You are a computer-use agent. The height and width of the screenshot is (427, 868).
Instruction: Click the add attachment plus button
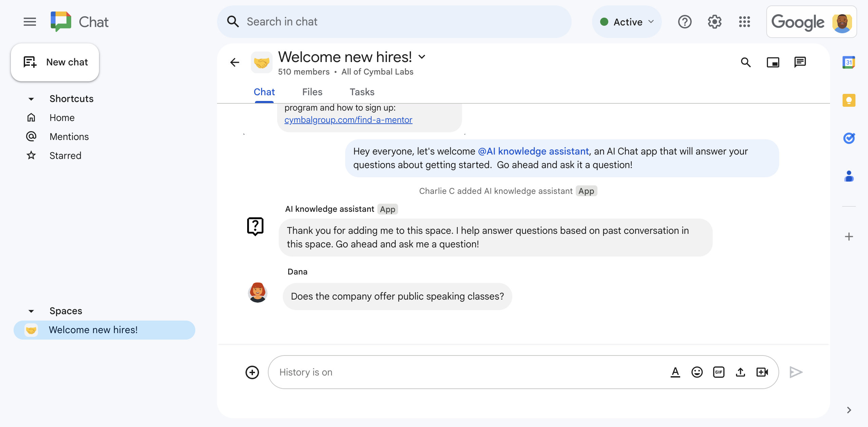point(252,372)
